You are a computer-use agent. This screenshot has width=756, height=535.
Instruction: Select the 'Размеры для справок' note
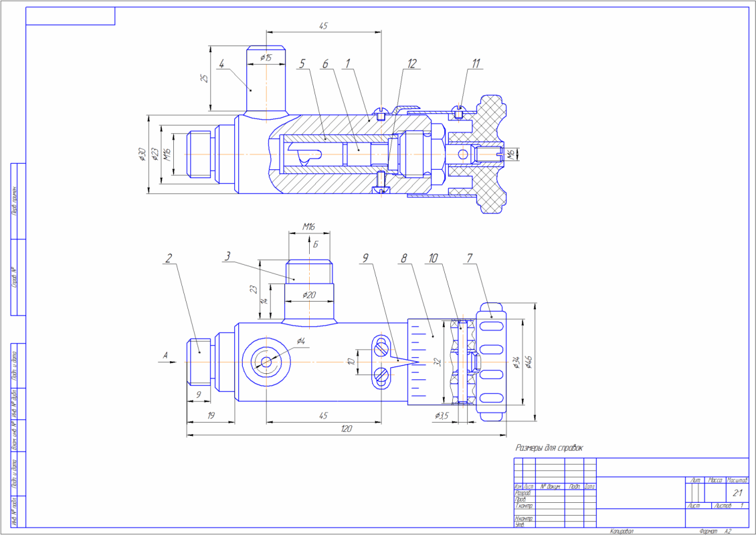point(549,447)
